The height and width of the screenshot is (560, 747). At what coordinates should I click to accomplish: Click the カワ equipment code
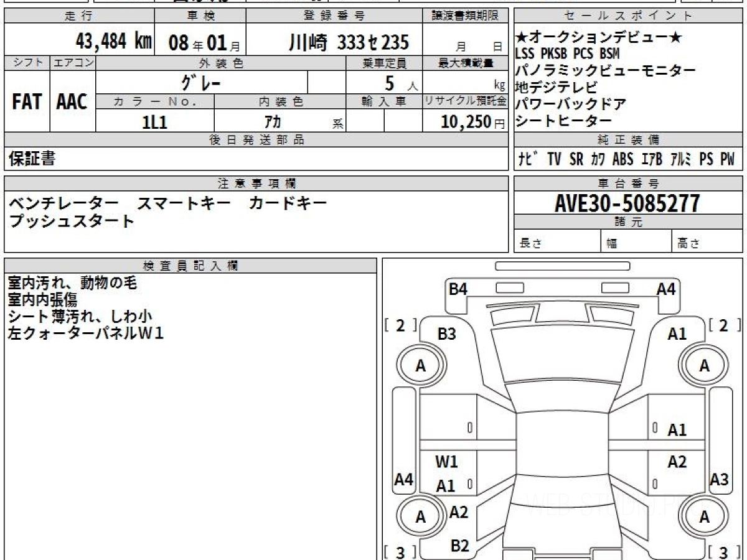tap(597, 159)
